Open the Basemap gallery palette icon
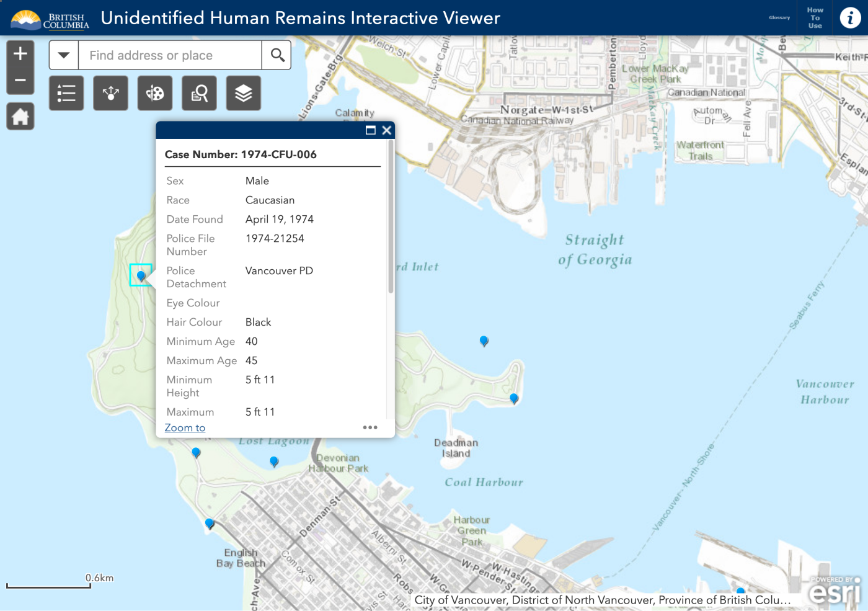Screen dimensions: 868x611 154,93
